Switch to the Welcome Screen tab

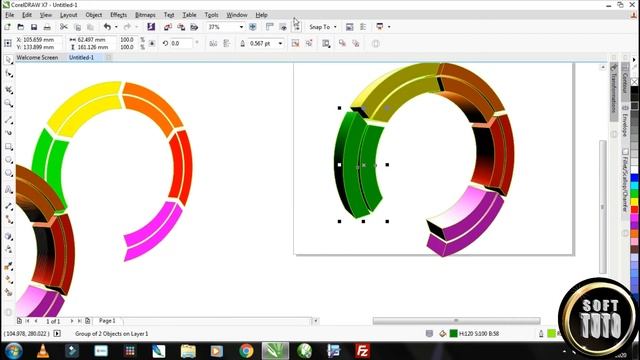coord(37,58)
